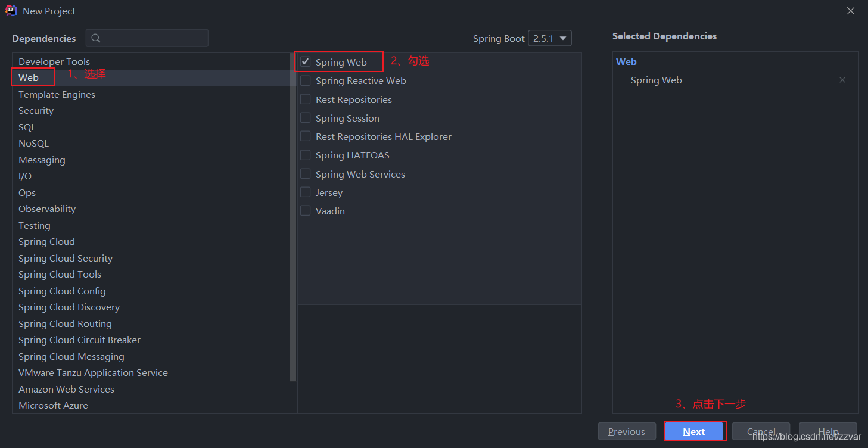Select Spring Cloud Circuit Breaker category
This screenshot has height=448, width=868.
(151, 340)
